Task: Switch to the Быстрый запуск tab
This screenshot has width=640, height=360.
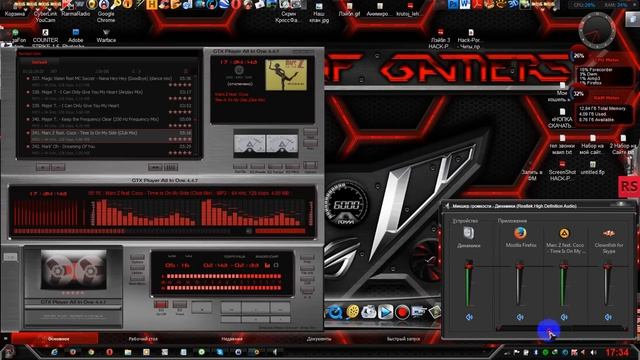Action: (403, 339)
